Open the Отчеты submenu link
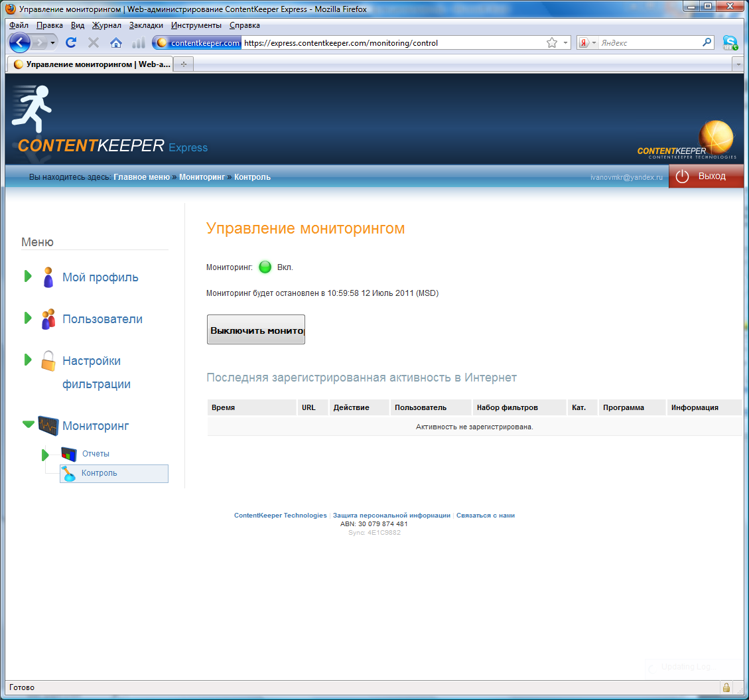 click(x=96, y=454)
